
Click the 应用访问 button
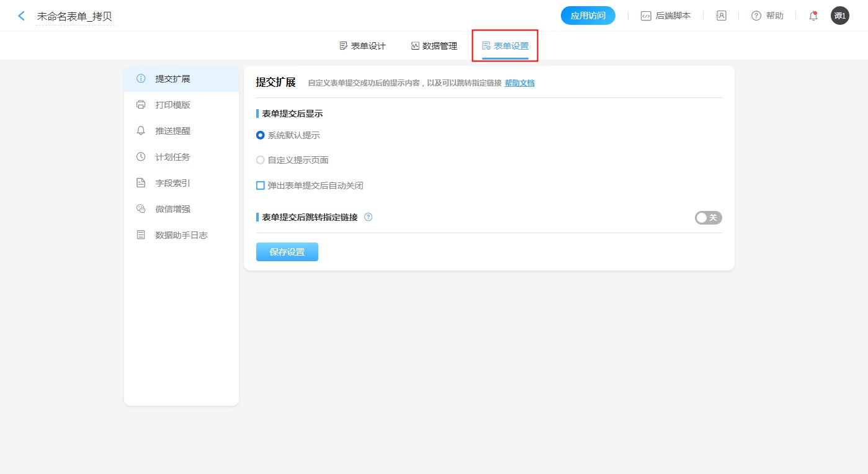coord(588,16)
